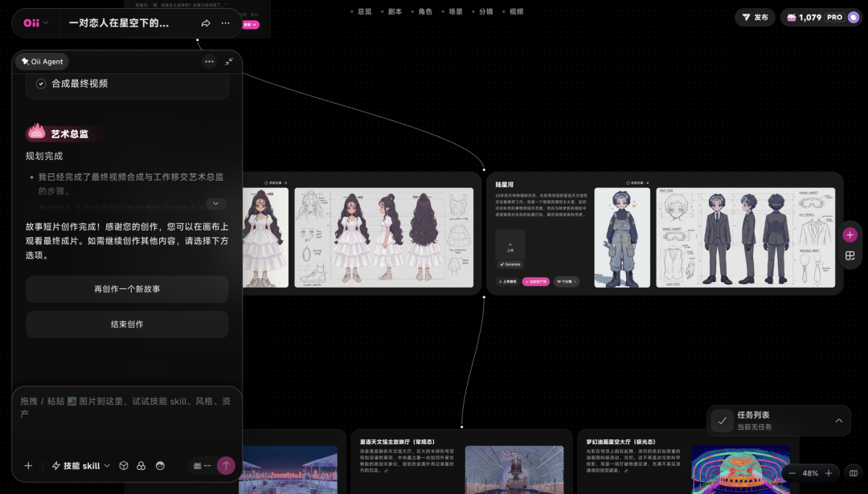Click the 发布 publish button

pos(755,17)
